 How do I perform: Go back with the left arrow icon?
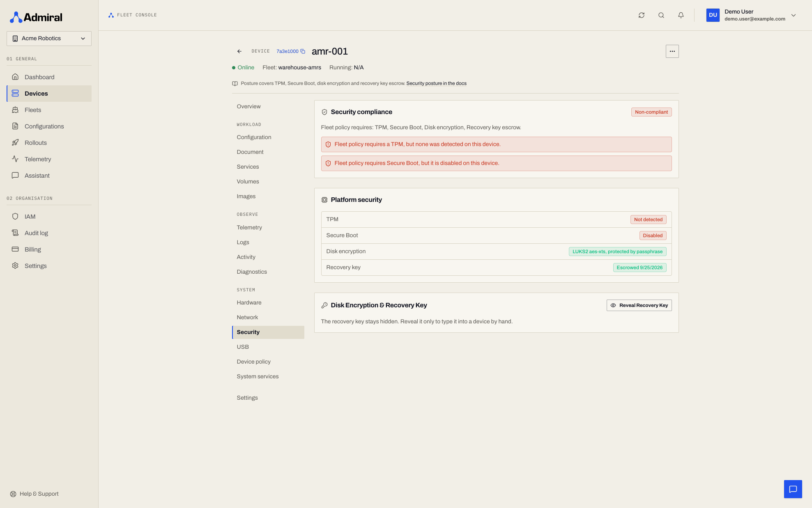pyautogui.click(x=239, y=51)
